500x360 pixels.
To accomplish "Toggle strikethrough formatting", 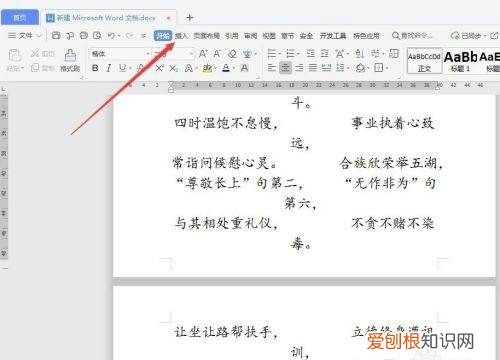I will 141,68.
